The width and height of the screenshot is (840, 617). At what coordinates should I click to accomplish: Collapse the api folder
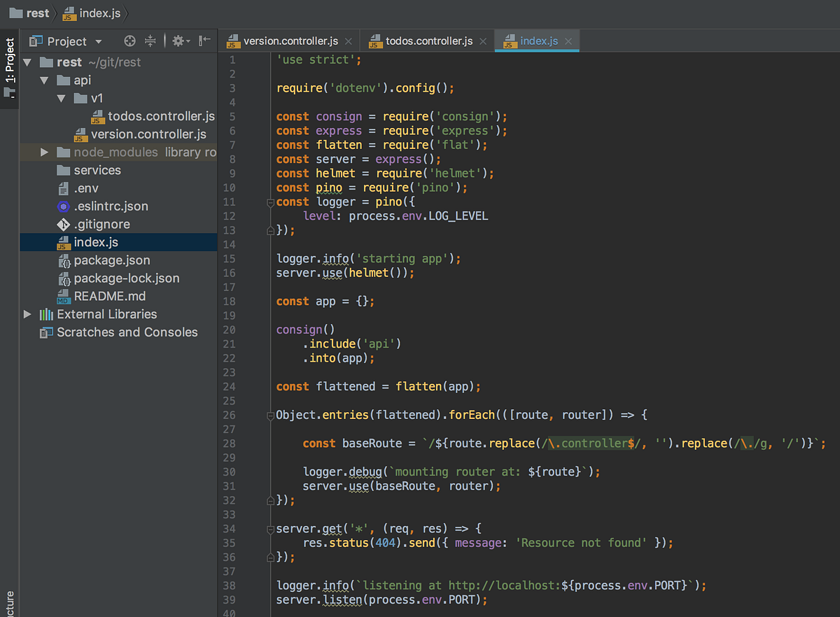44,80
